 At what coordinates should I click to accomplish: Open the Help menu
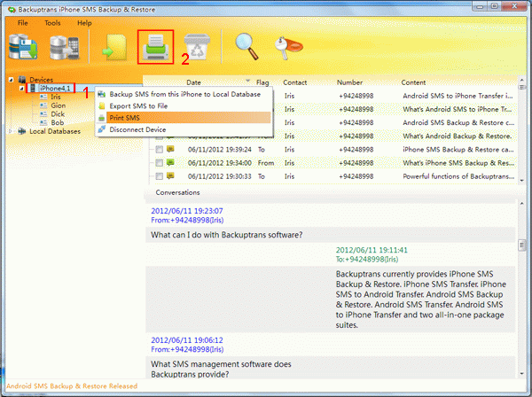click(x=84, y=23)
